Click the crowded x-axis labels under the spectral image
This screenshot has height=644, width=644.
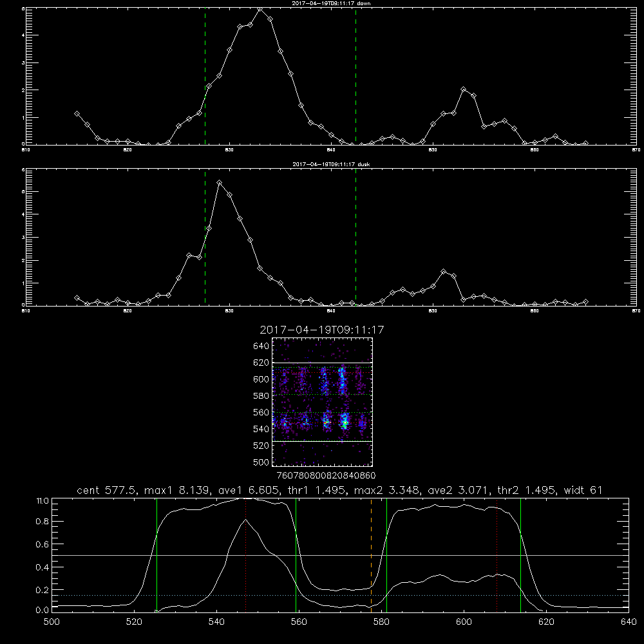[326, 475]
